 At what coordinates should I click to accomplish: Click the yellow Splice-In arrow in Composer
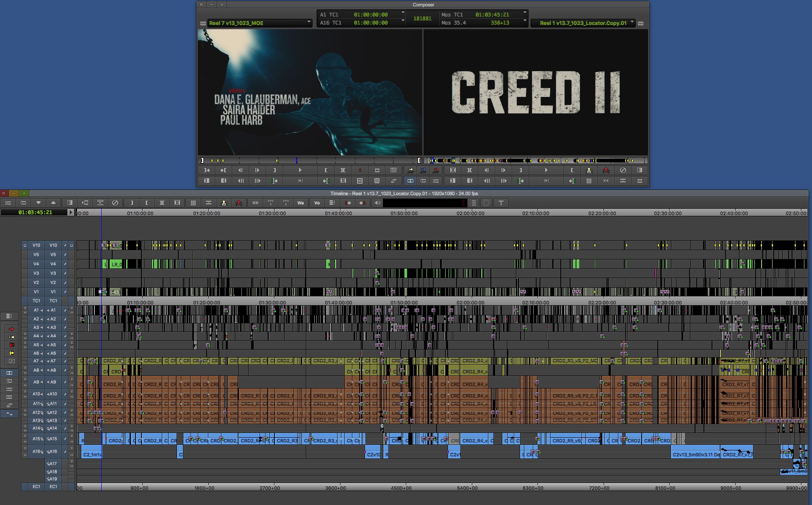click(410, 170)
